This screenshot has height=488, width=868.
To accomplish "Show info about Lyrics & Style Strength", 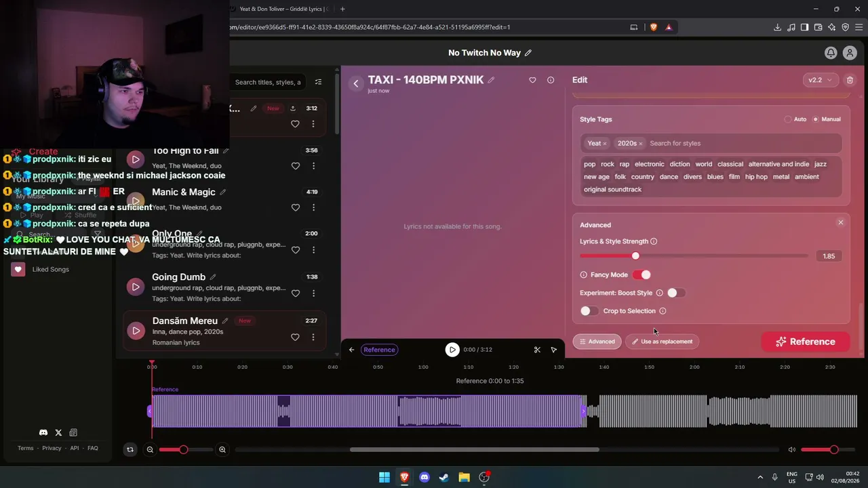I will pyautogui.click(x=654, y=241).
